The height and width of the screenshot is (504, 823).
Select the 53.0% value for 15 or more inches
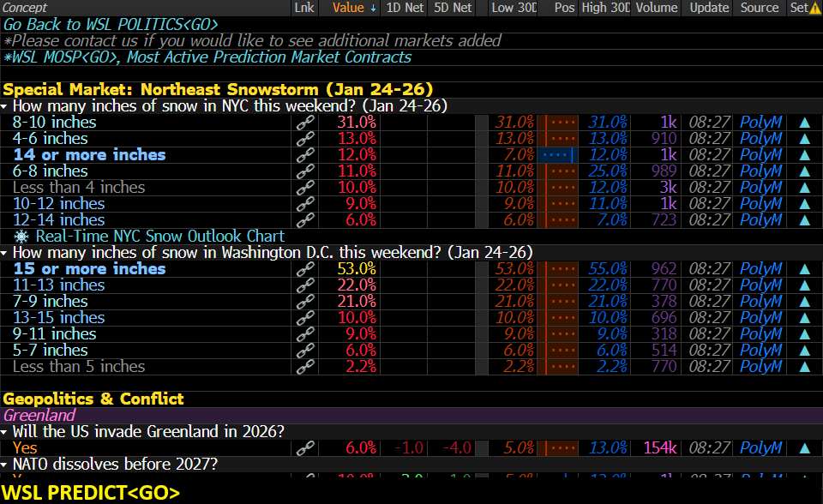pos(357,269)
